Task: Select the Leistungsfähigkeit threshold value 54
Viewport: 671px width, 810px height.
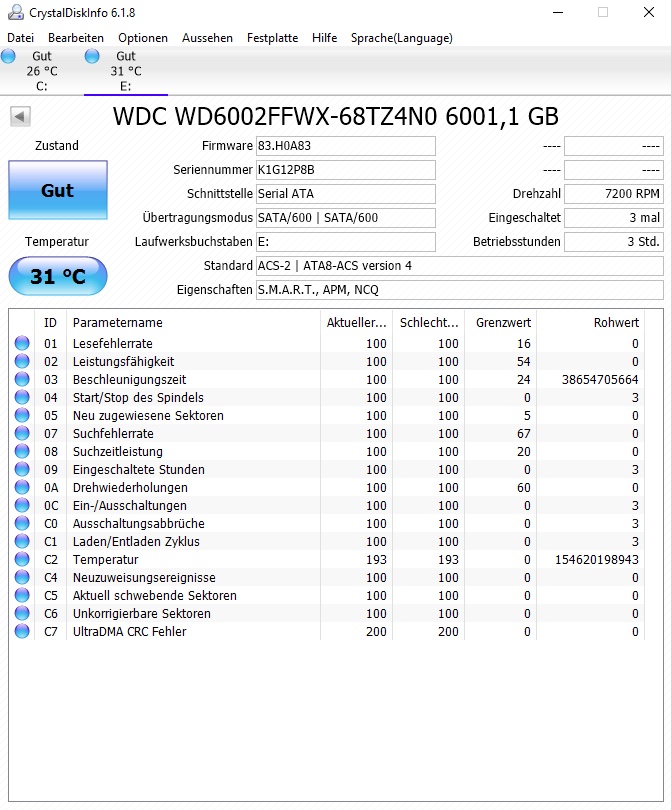Action: point(524,362)
